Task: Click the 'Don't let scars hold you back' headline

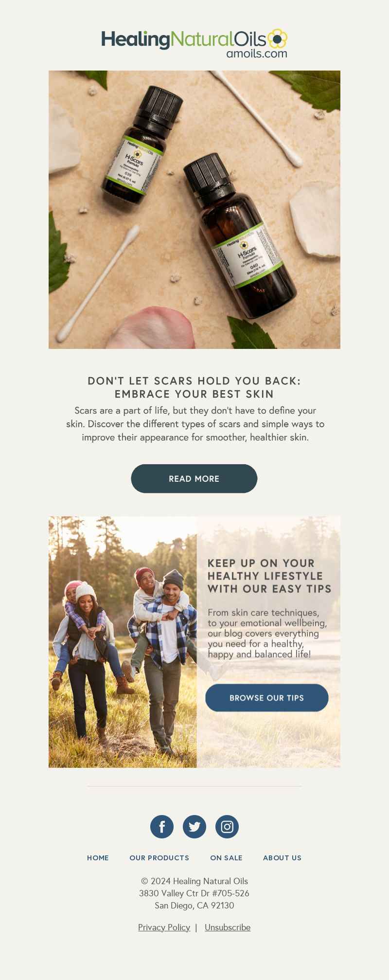Action: click(194, 387)
